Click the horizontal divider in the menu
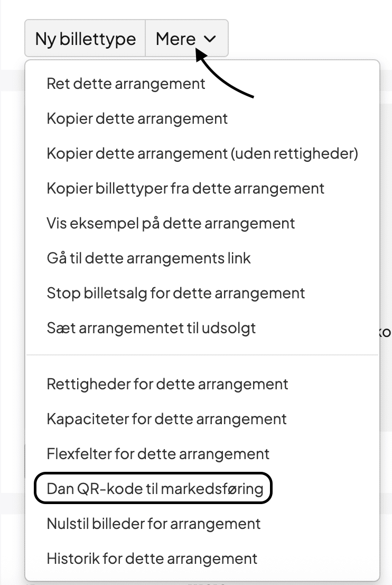Image resolution: width=392 pixels, height=585 pixels. (x=202, y=355)
